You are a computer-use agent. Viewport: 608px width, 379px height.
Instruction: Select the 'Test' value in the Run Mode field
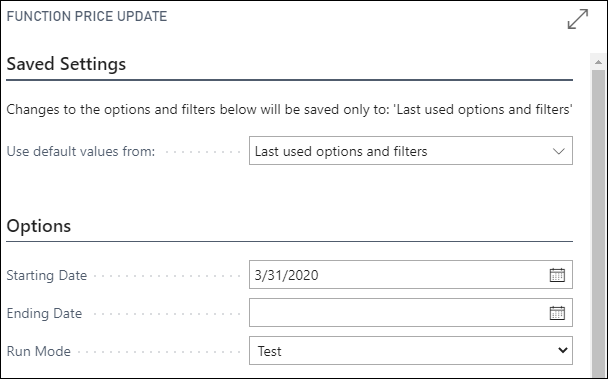tap(270, 351)
